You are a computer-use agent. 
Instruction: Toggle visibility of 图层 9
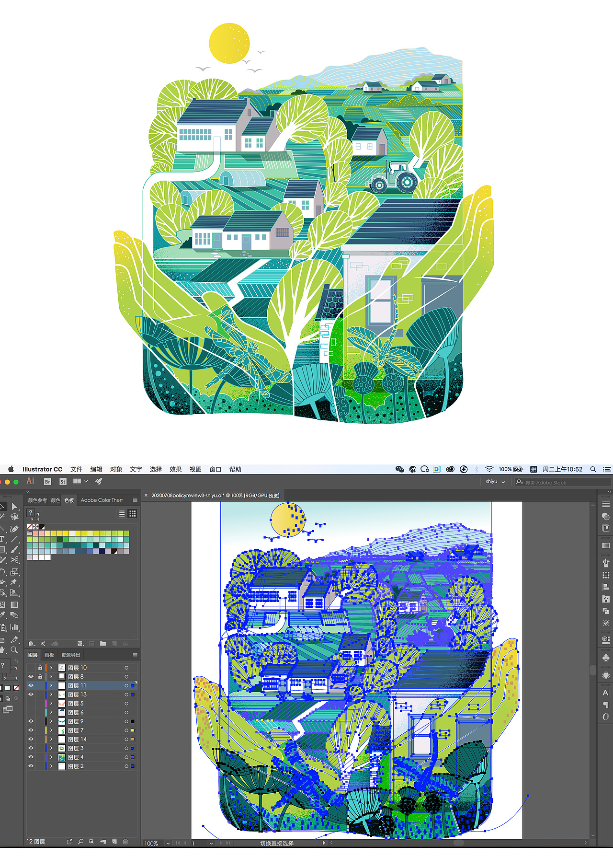31,721
